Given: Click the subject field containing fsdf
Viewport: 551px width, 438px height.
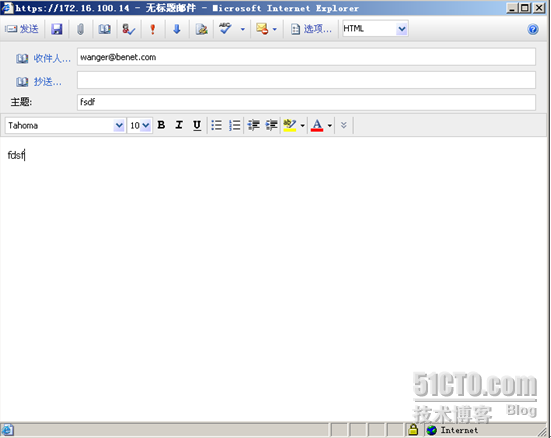Looking at the screenshot, I should tap(306, 102).
